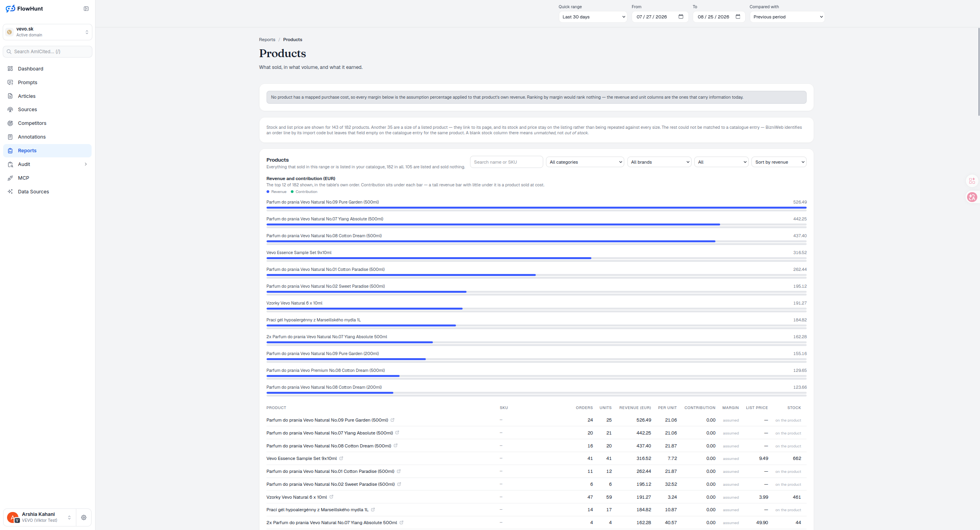Image resolution: width=980 pixels, height=530 pixels.
Task: Open external link for Vevo Essence Sample Set
Action: [341, 458]
